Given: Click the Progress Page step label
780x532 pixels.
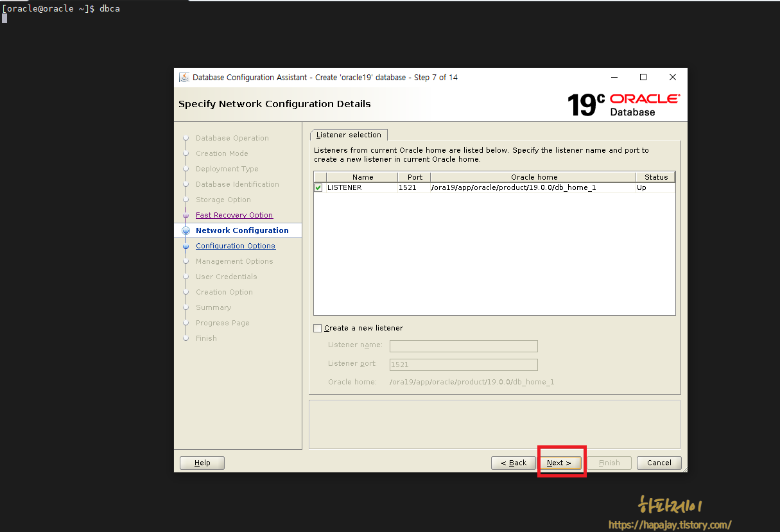Looking at the screenshot, I should (223, 323).
